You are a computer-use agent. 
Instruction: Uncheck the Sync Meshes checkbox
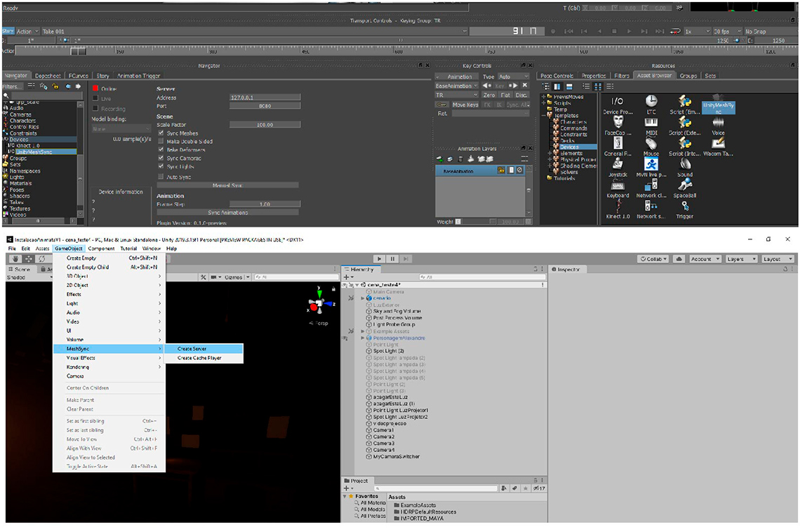pyautogui.click(x=161, y=133)
